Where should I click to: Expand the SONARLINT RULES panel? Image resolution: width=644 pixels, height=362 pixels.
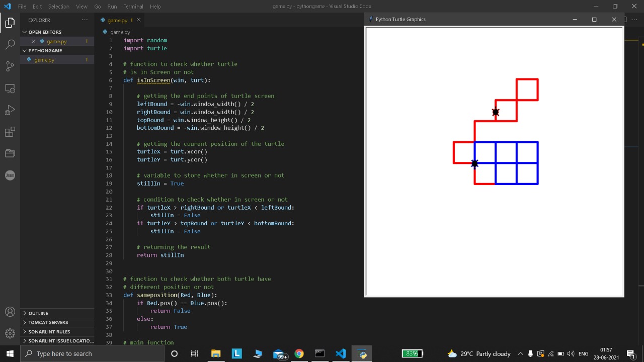49,332
